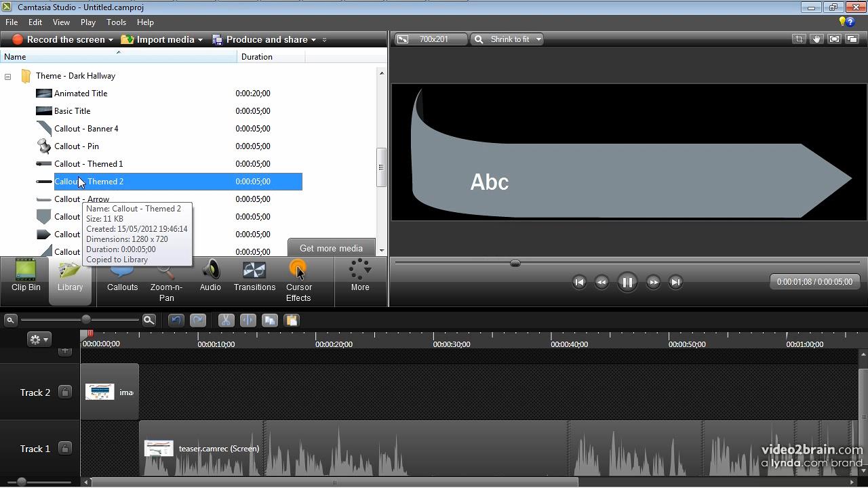The width and height of the screenshot is (868, 488).
Task: Select Callout - Arrow item
Action: tap(81, 199)
